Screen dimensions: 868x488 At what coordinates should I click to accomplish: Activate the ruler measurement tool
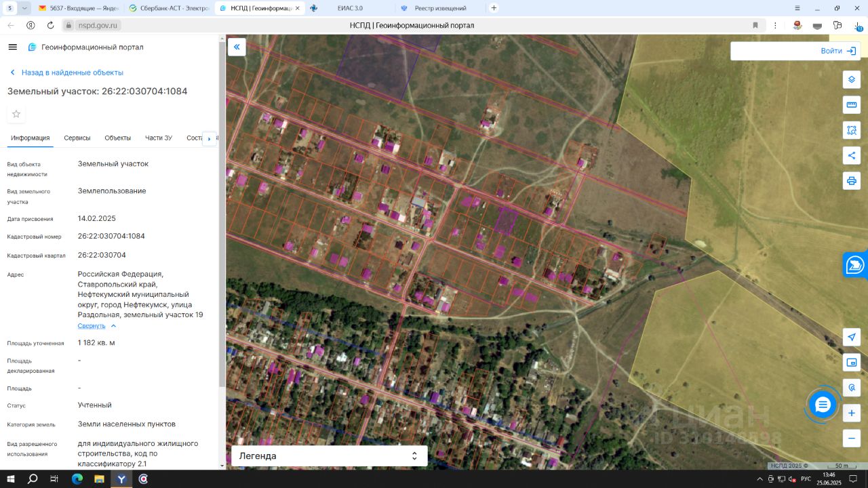[x=852, y=105]
